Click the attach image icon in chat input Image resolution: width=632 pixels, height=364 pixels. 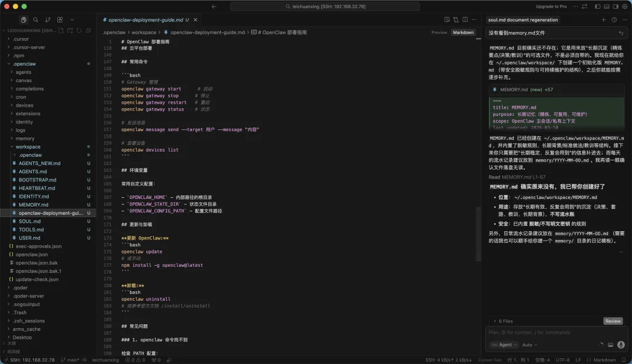[x=610, y=345]
